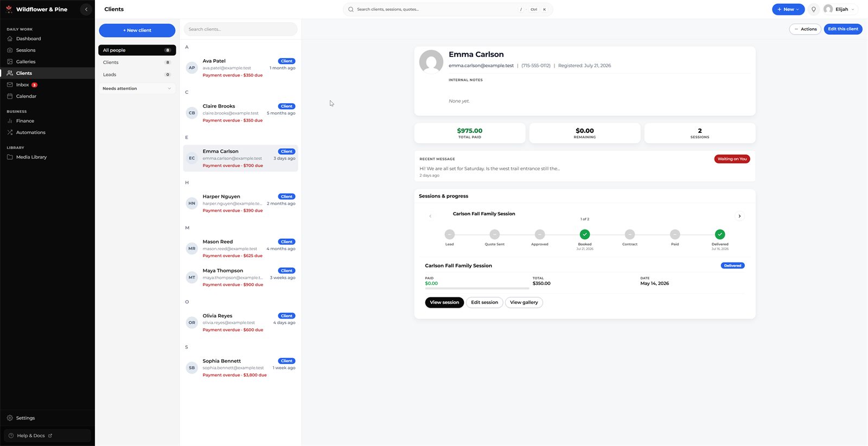This screenshot has width=868, height=446.
Task: Open Dashboard from the sidebar
Action: 47,39
